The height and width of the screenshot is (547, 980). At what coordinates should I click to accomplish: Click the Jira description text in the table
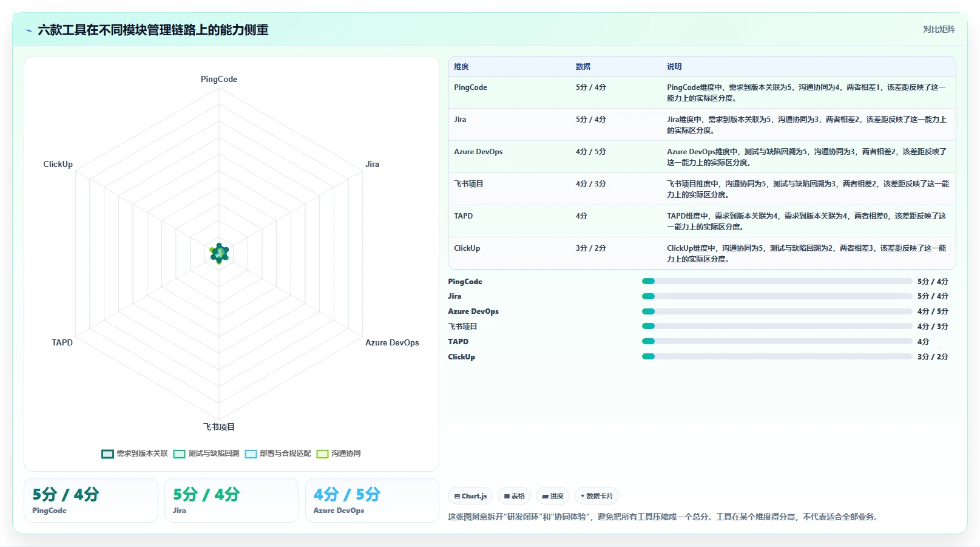point(806,125)
